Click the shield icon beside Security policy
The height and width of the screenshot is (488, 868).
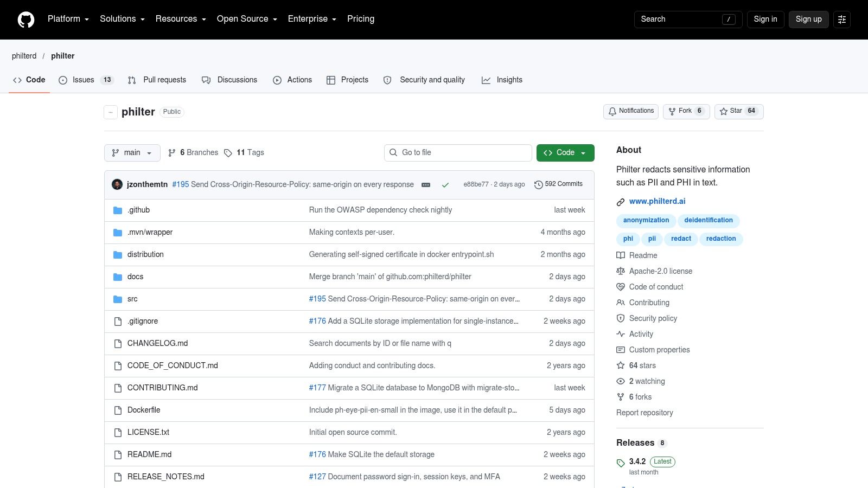click(621, 318)
